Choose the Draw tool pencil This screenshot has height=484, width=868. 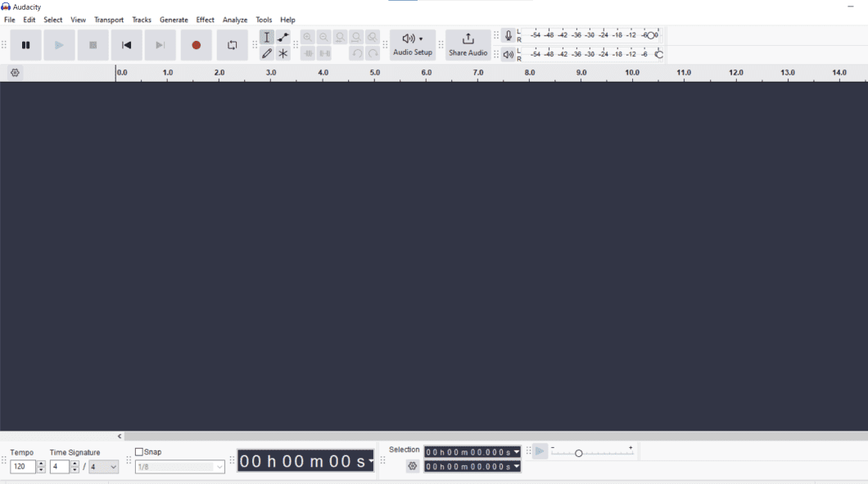[x=266, y=53]
